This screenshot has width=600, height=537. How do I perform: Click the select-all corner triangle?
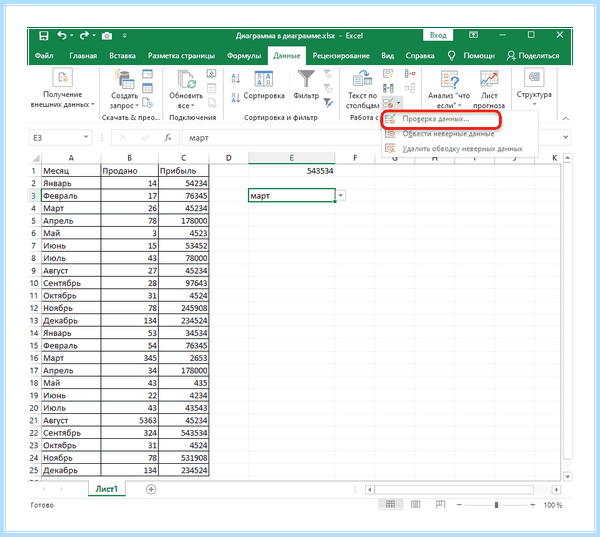point(36,158)
